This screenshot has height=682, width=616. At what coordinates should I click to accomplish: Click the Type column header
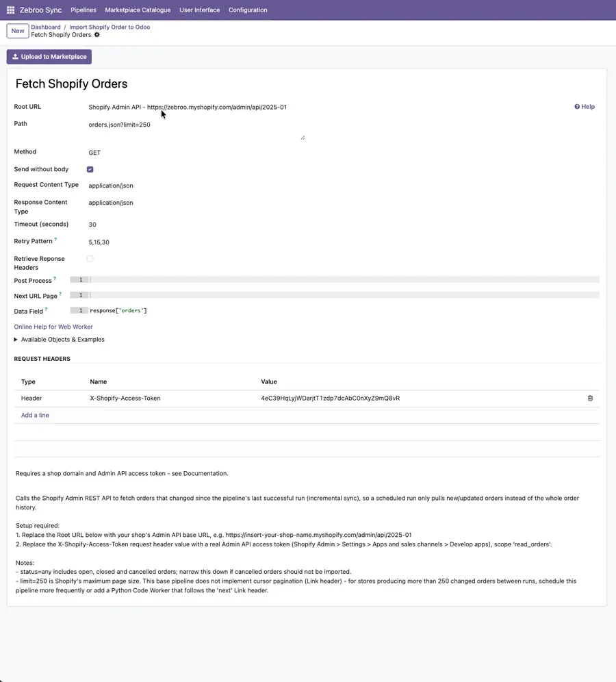point(28,381)
